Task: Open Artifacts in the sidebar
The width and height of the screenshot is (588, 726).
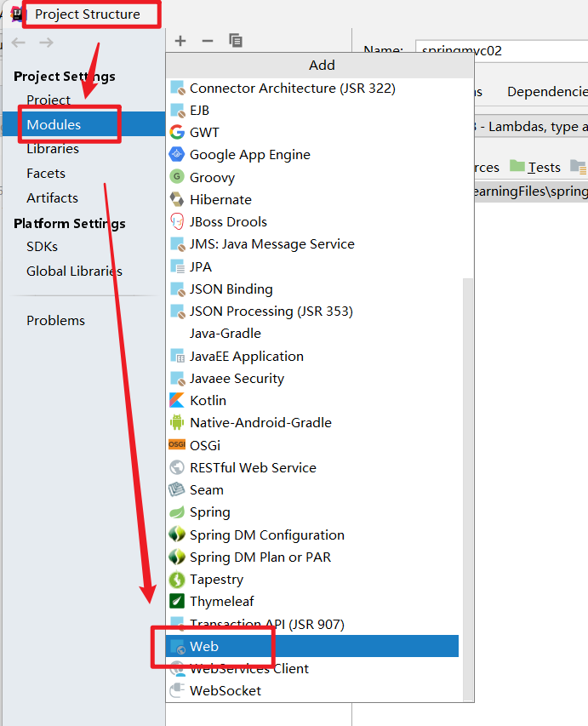Action: tap(52, 197)
